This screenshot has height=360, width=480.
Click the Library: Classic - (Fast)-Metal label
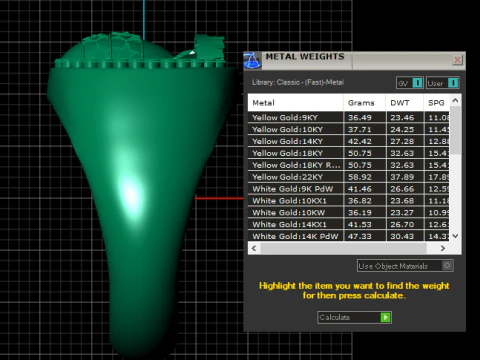[x=298, y=82]
